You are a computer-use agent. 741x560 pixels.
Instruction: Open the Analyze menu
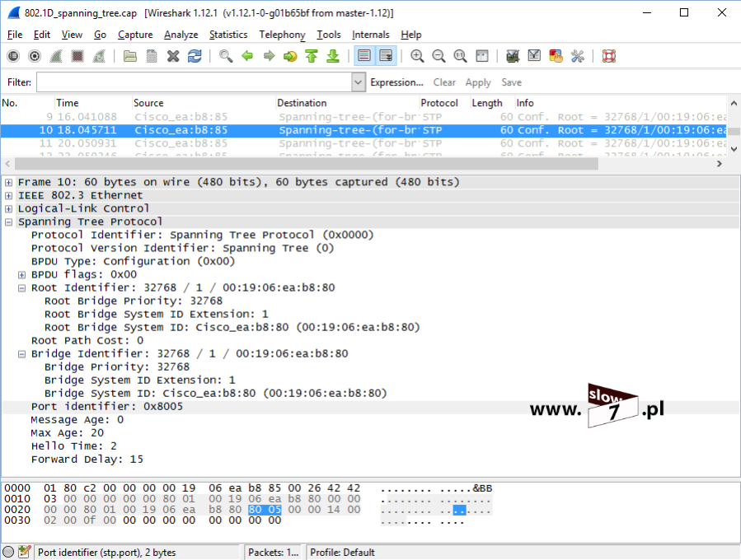point(181,35)
